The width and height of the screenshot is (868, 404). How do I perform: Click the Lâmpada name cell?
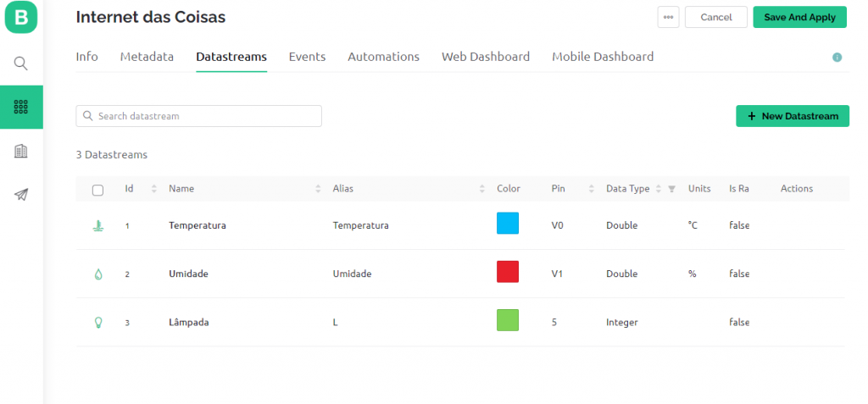189,322
